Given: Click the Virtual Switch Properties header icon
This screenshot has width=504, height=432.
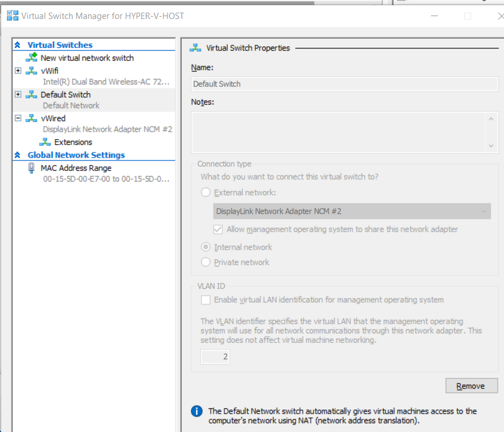Looking at the screenshot, I should click(196, 48).
